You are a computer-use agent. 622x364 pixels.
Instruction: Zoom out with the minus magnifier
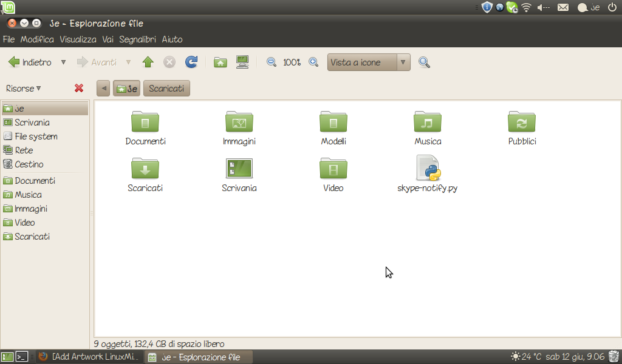click(x=272, y=62)
